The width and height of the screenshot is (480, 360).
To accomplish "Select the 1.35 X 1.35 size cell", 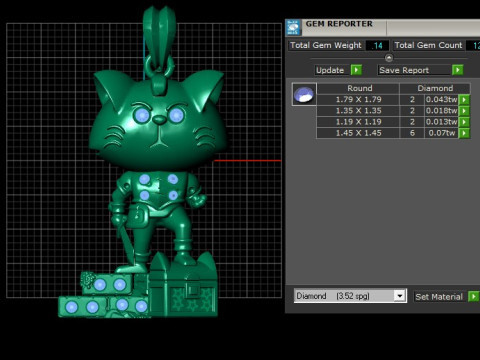I will (359, 111).
